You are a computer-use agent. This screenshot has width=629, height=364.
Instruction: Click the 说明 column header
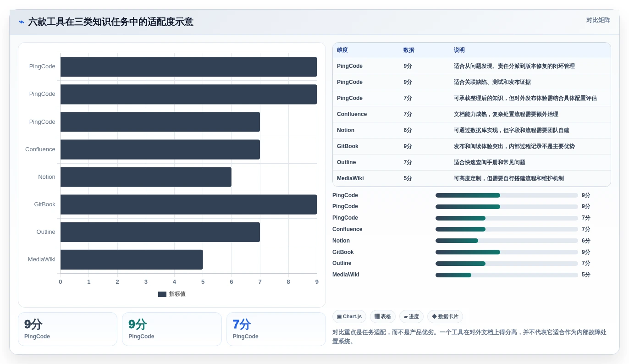459,50
